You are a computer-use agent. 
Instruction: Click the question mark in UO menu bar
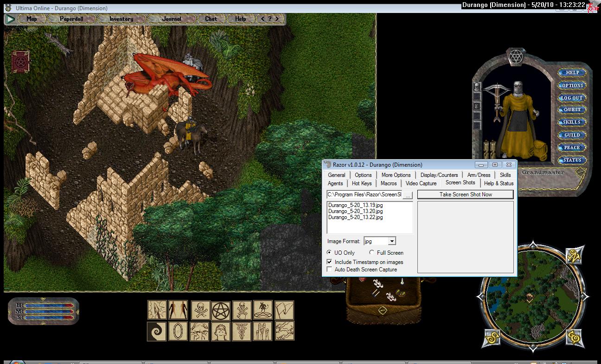point(269,19)
